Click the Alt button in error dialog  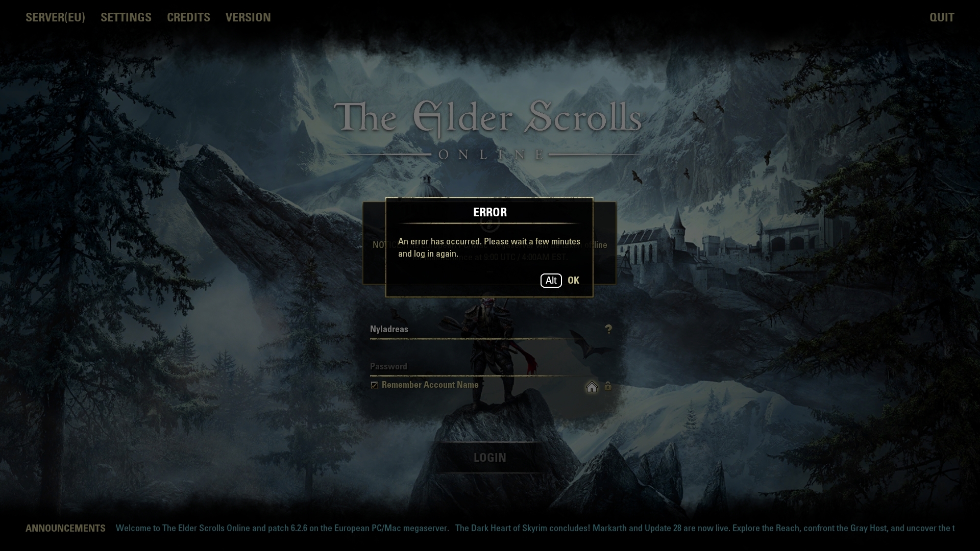pos(551,281)
